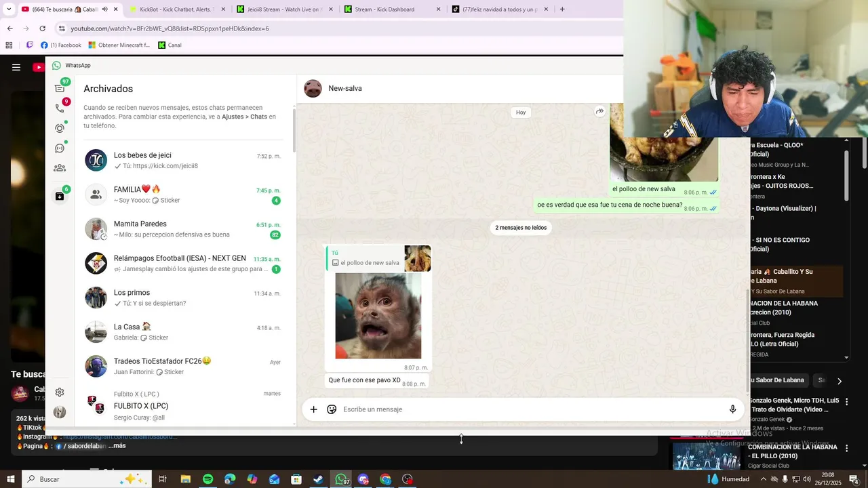Click the Instagram link in video description
The image size is (868, 488).
pos(120,437)
